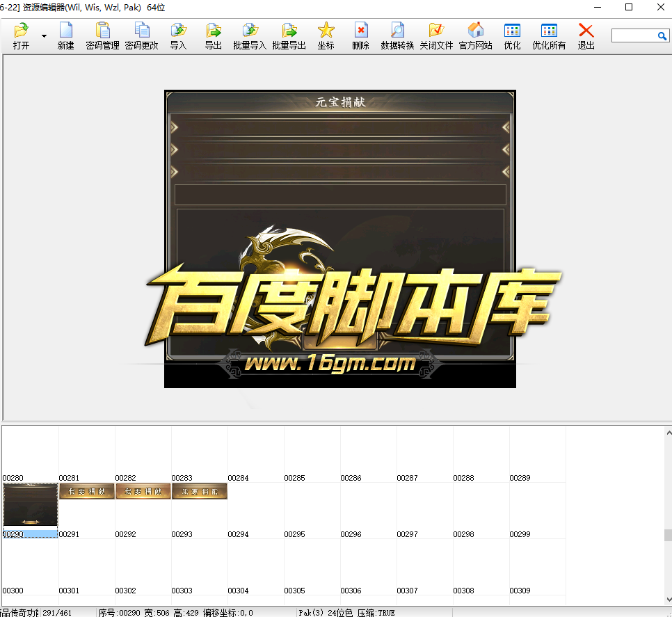672x617 pixels.
Task: Select the 导出 export icon
Action: point(213,36)
